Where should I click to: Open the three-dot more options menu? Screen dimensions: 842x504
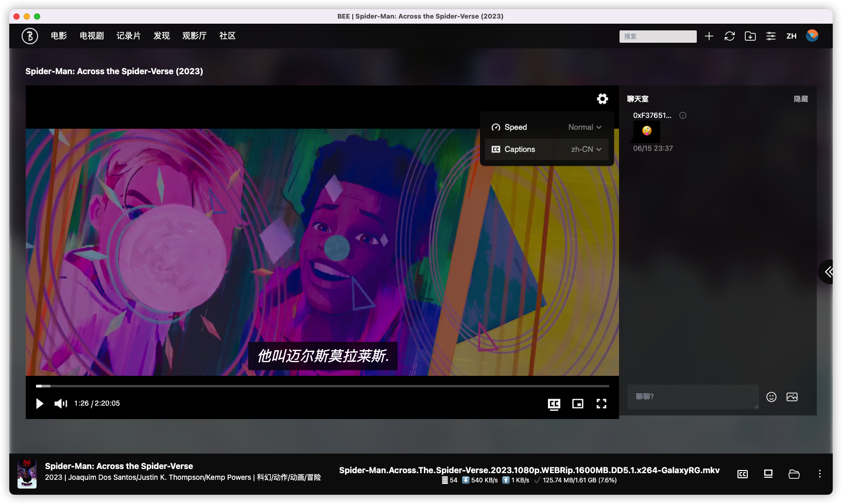(x=819, y=474)
